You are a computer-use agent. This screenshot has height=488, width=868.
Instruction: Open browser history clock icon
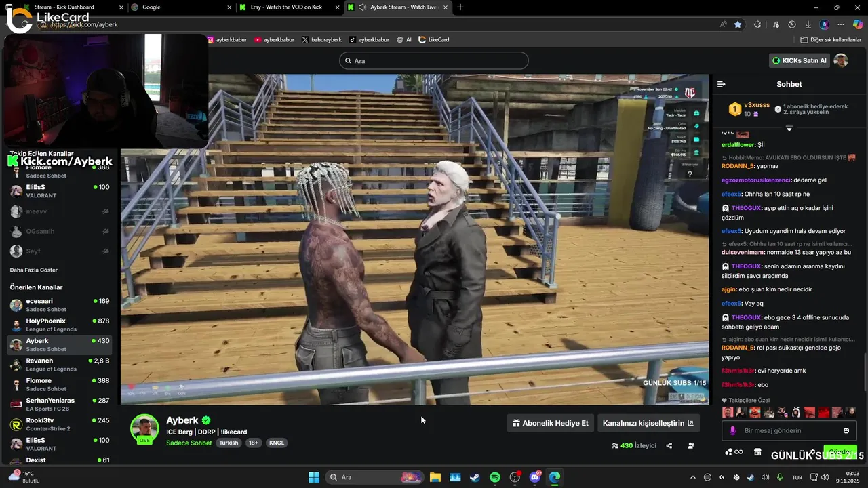tap(792, 24)
